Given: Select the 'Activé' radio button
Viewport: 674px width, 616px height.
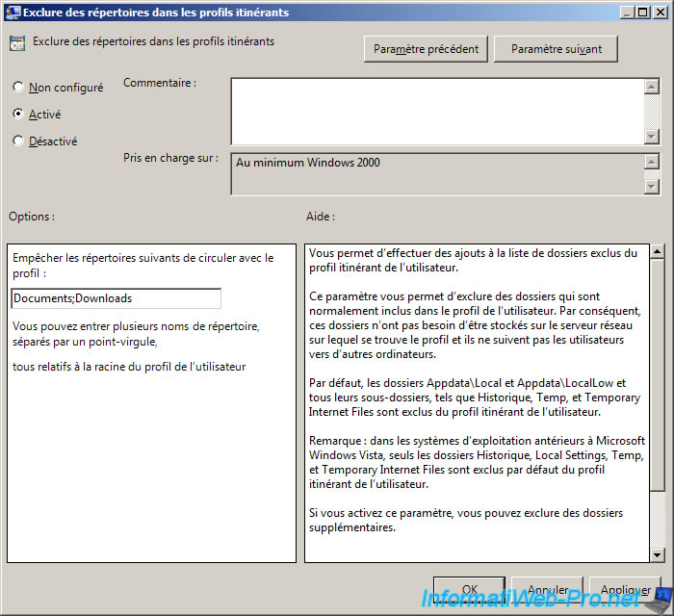Looking at the screenshot, I should coord(18,114).
